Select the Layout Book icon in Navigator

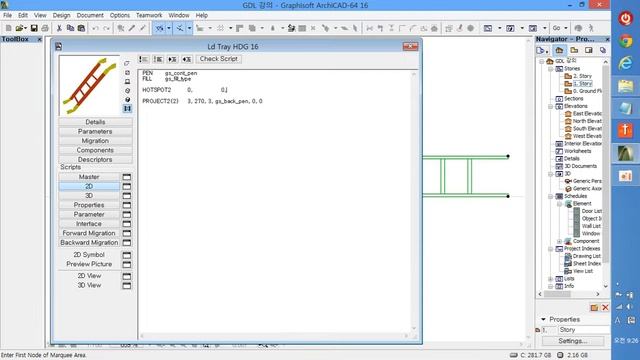589,50
